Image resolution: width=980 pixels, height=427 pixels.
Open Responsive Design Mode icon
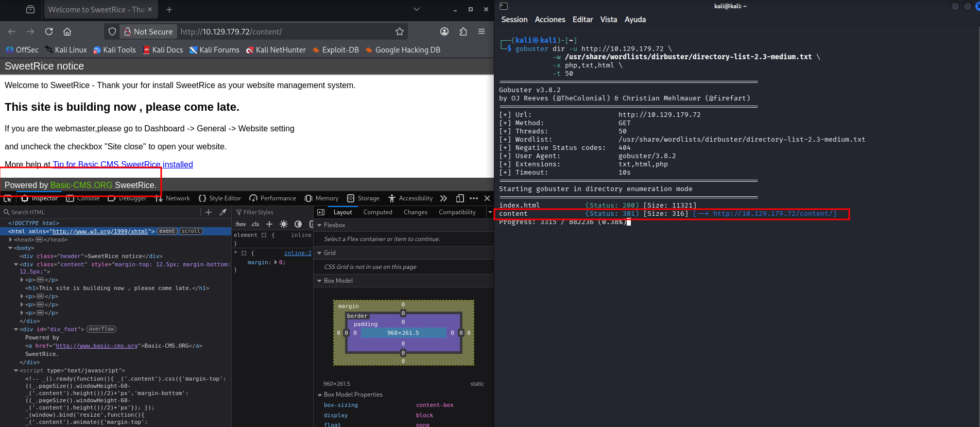click(460, 198)
